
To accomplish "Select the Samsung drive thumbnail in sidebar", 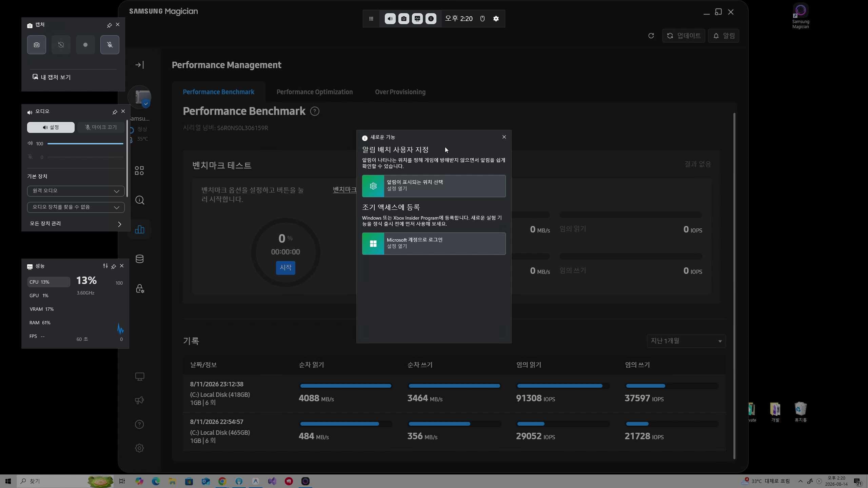I will click(140, 97).
